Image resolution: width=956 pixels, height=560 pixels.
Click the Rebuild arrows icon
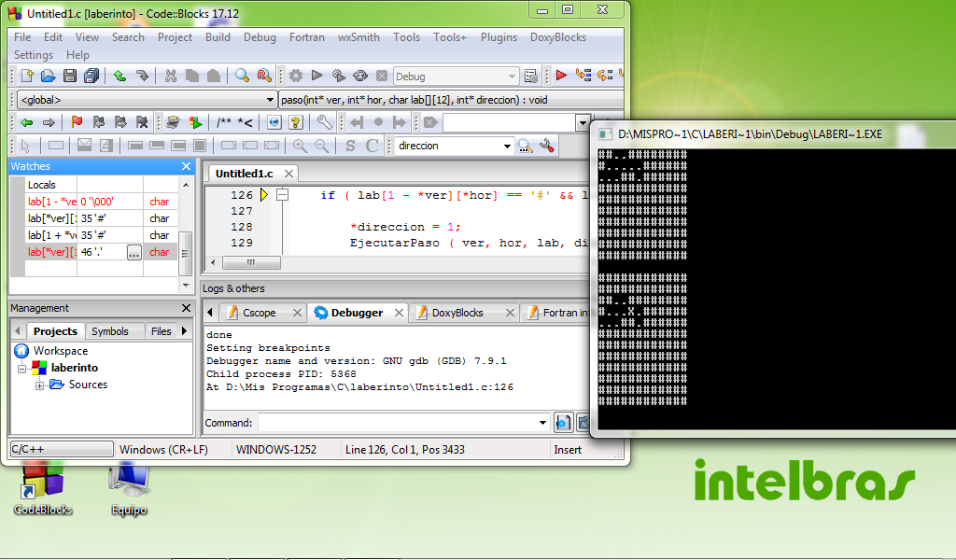pos(360,76)
